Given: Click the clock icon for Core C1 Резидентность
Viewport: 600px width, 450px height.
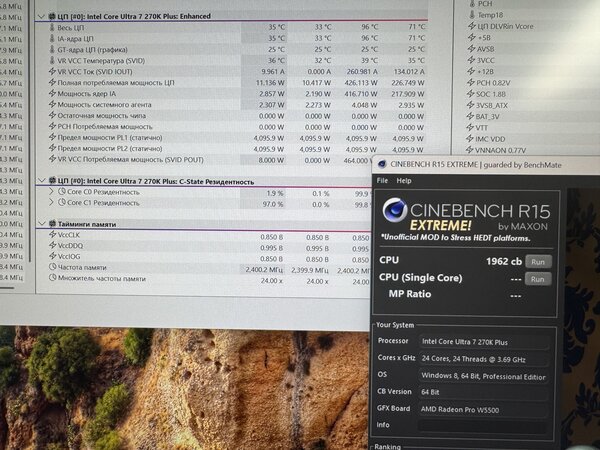Looking at the screenshot, I should [x=62, y=202].
